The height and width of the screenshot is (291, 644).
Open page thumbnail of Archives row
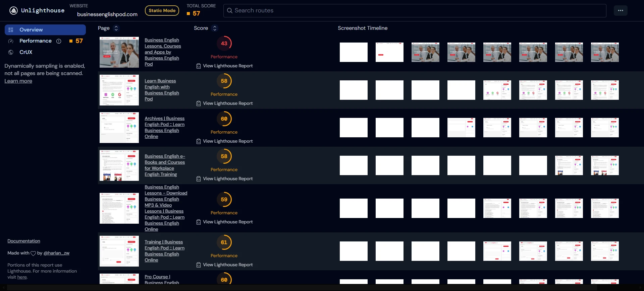(119, 128)
